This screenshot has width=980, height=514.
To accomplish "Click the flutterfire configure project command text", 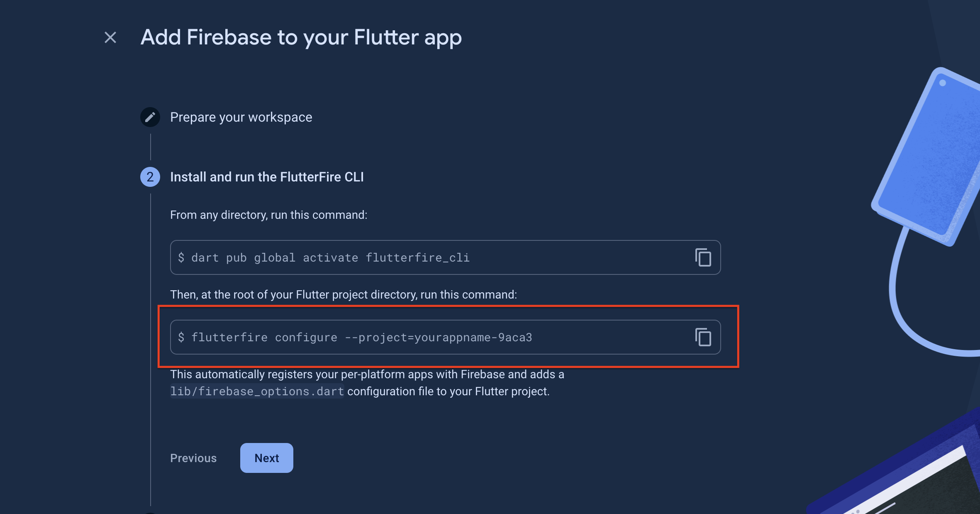I will coord(361,338).
